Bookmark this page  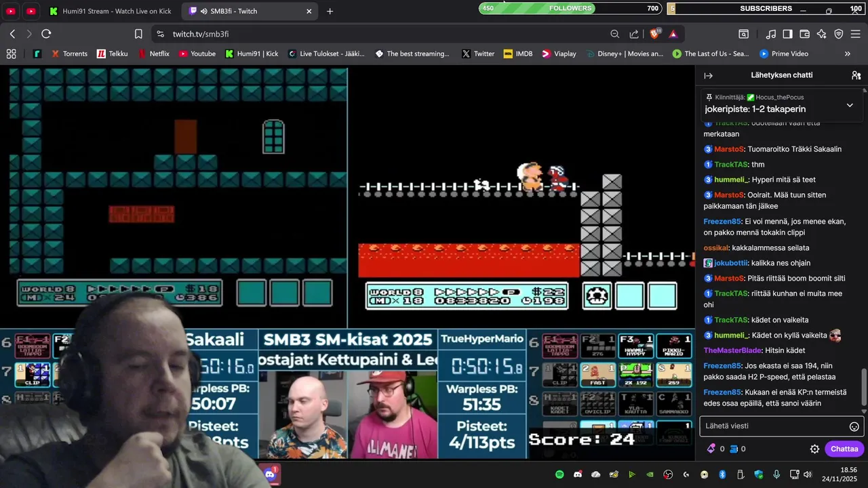[x=138, y=34]
